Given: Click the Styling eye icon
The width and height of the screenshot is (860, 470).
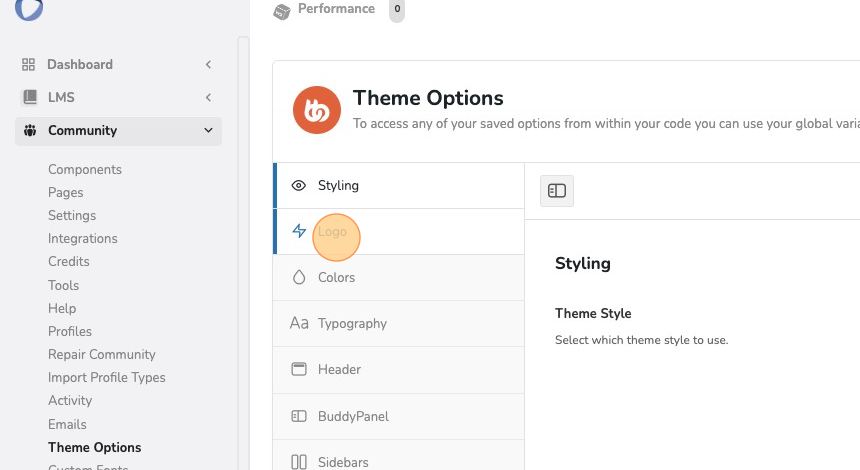Looking at the screenshot, I should 298,185.
